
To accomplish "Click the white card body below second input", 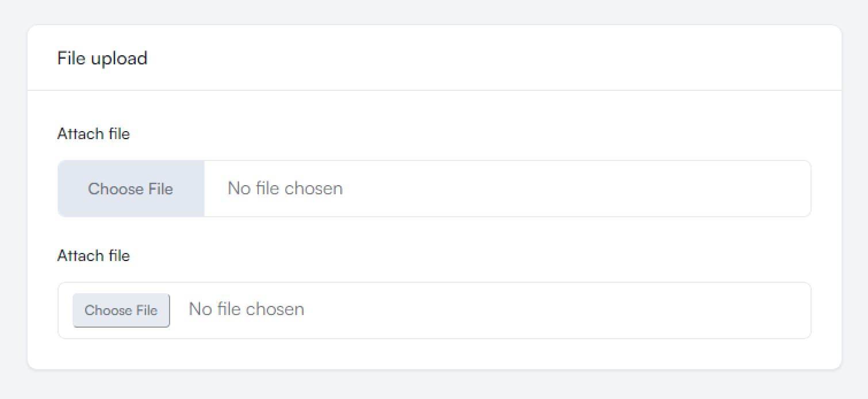I will point(434,354).
